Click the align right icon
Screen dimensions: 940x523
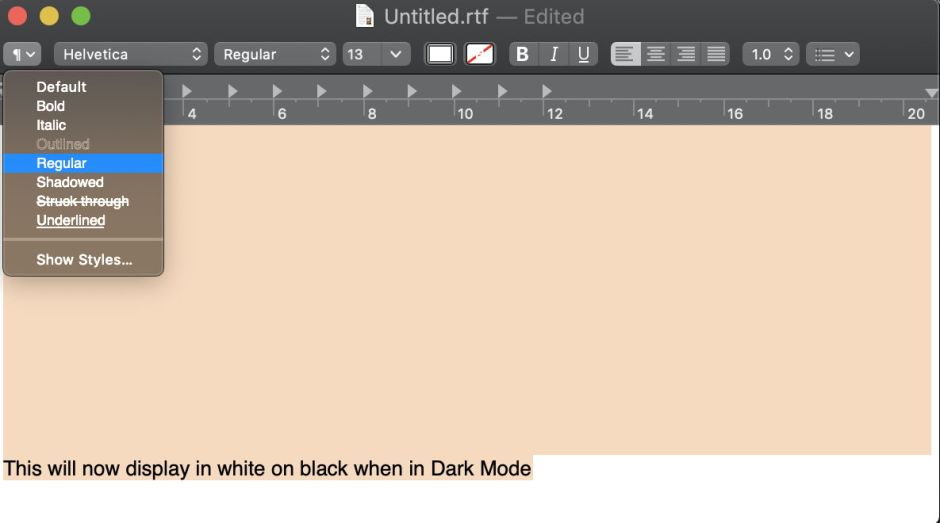pyautogui.click(x=686, y=54)
